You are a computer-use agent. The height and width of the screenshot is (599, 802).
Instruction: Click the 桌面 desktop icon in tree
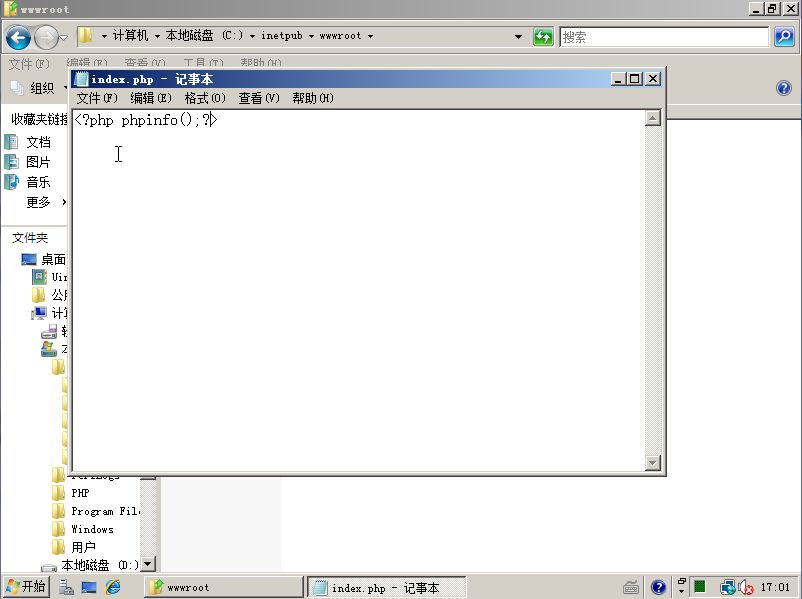[x=29, y=259]
